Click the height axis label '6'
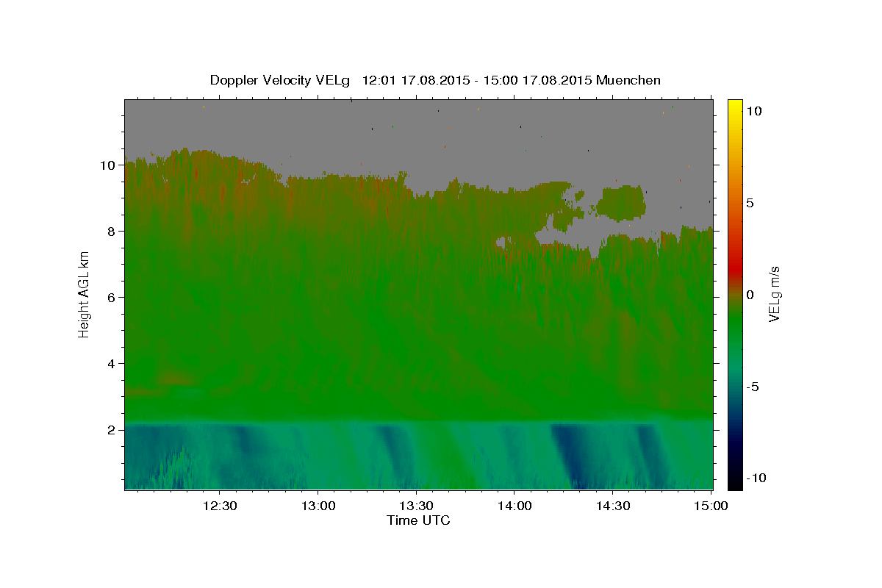 click(x=112, y=298)
